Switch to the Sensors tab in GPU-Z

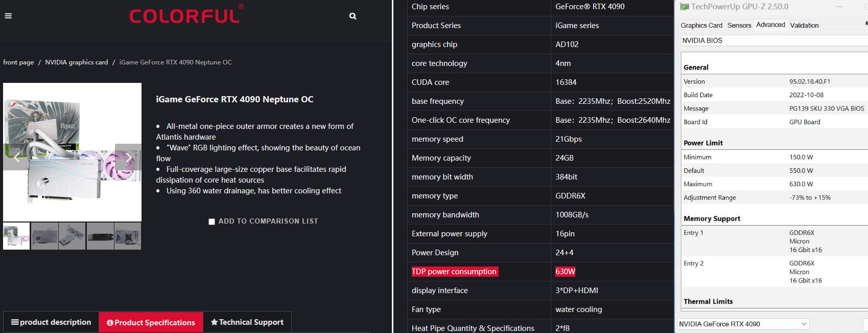739,25
